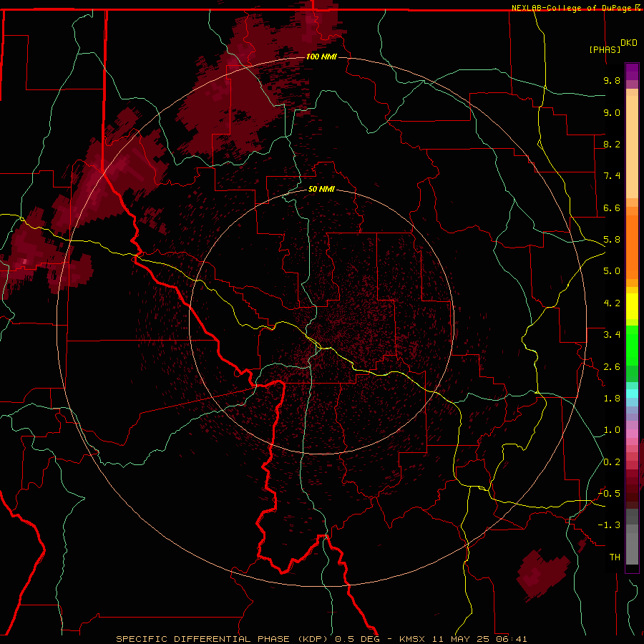Click the 3.4 legend value
Image resolution: width=644 pixels, height=644 pixels.
pyautogui.click(x=612, y=335)
